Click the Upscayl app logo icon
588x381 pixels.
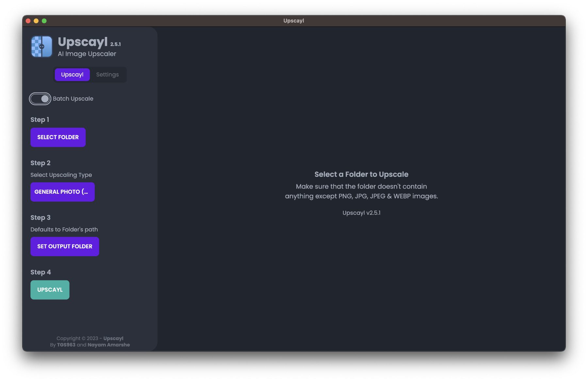tap(41, 47)
